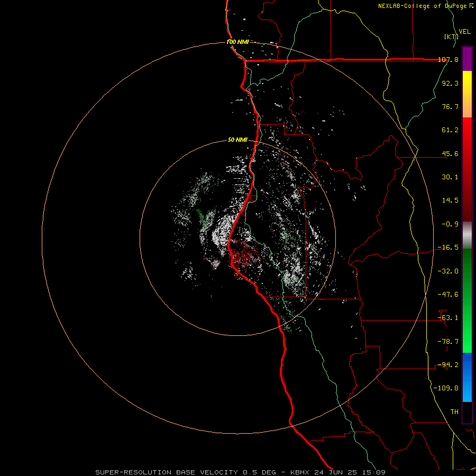
Task: Click the 45.6 legend value
Action: pyautogui.click(x=450, y=153)
